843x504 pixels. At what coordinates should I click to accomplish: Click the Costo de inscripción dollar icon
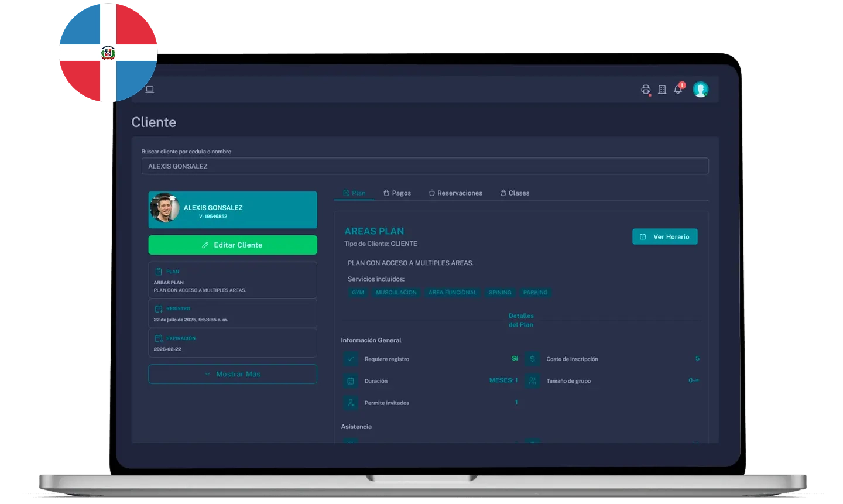pos(532,359)
